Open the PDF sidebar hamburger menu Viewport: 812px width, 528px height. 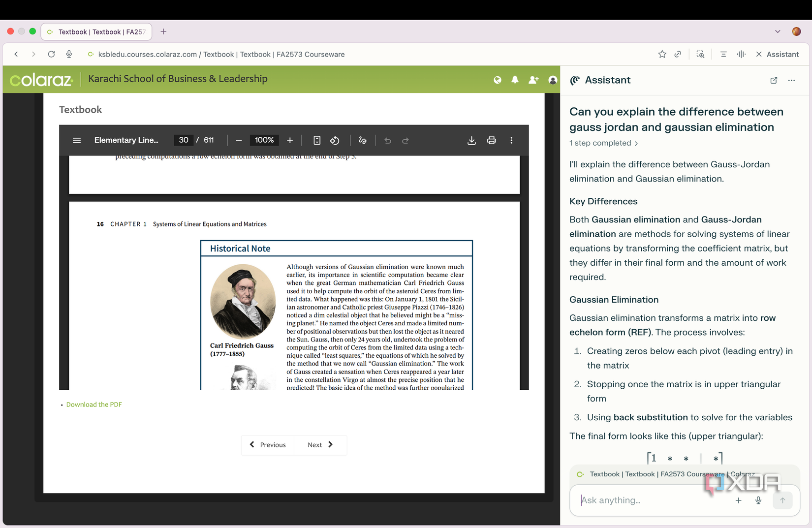pyautogui.click(x=77, y=140)
